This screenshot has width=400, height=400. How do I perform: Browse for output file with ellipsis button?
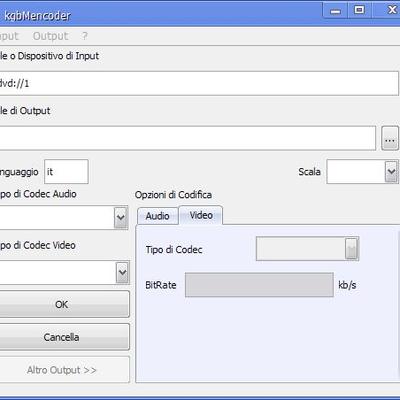pos(390,138)
